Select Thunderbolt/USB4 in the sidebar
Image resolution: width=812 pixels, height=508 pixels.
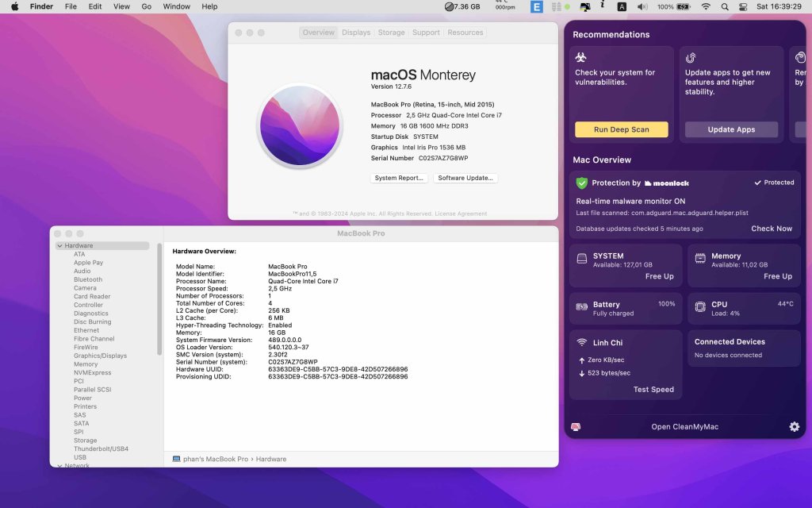[101, 449]
